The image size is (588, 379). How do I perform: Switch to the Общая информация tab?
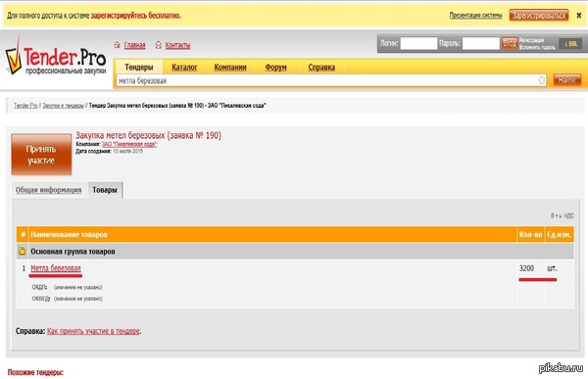coord(48,190)
